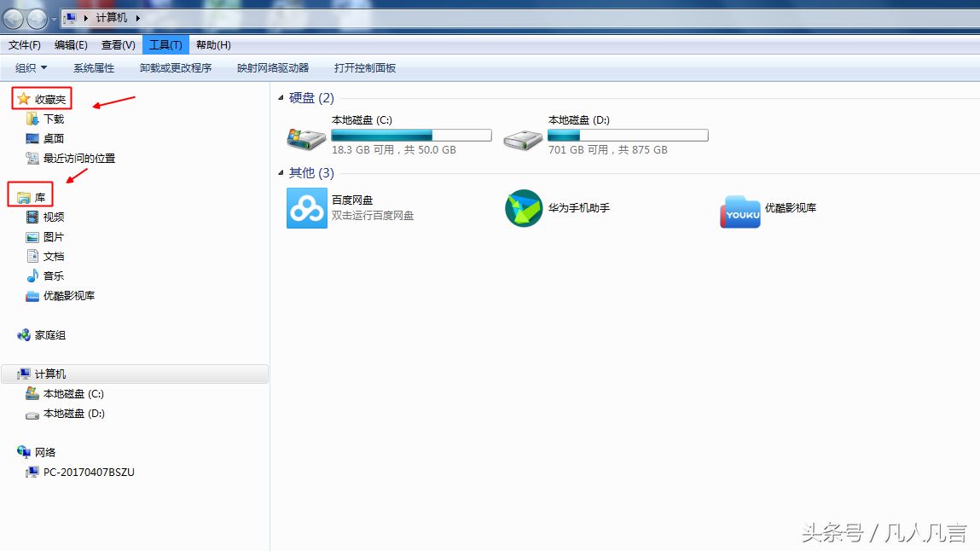980x551 pixels.
Task: Collapse the 其他 (3) group
Action: point(281,173)
